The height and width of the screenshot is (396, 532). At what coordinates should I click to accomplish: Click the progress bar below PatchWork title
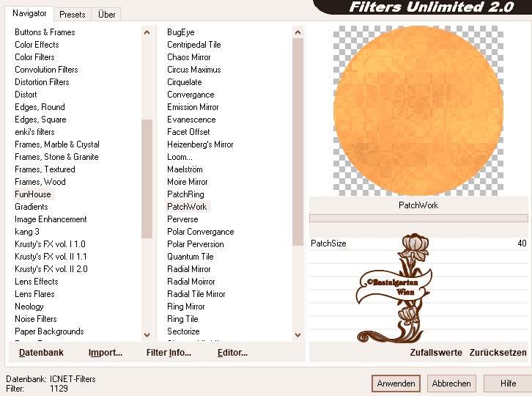pyautogui.click(x=418, y=218)
